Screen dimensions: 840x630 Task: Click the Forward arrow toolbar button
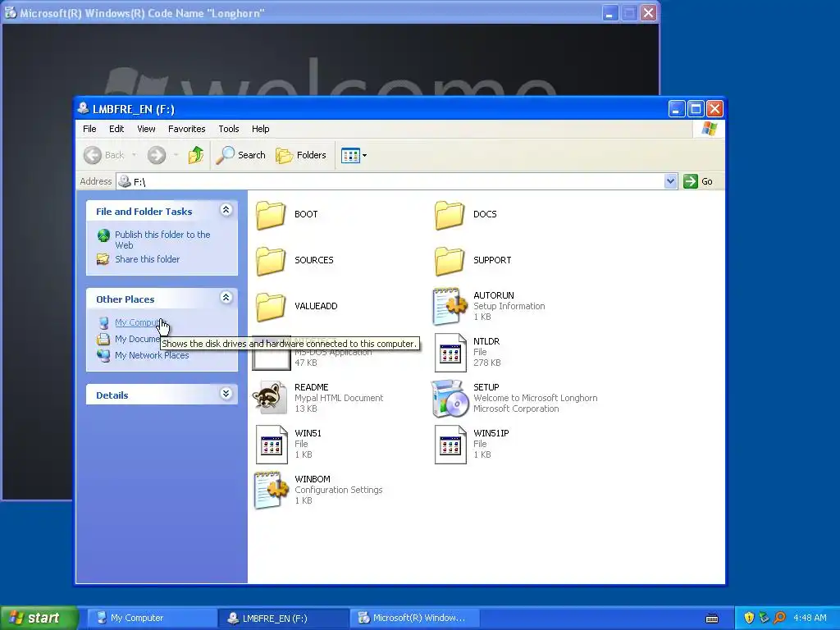tap(157, 155)
